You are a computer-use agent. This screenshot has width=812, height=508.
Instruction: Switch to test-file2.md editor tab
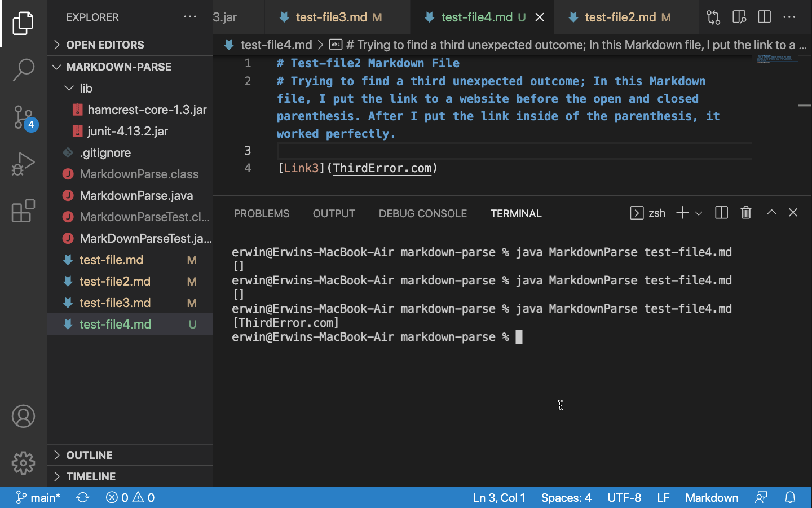tap(626, 17)
